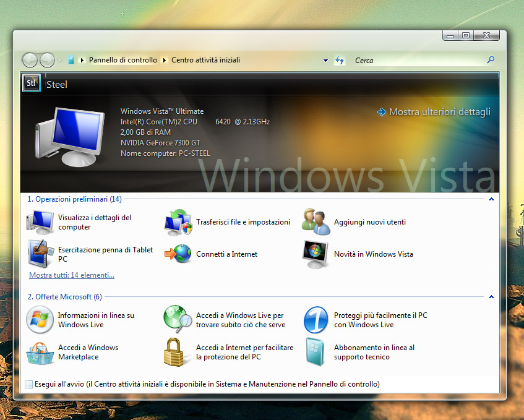Collapse the Offerte Microsoft section chevron
The height and width of the screenshot is (420, 524).
click(x=491, y=297)
